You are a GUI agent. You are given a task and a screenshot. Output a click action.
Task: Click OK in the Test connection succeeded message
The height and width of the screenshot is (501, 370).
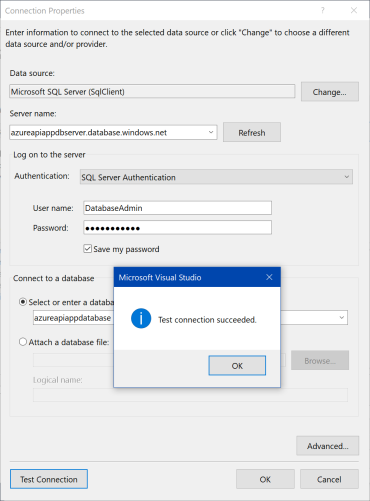coord(237,365)
